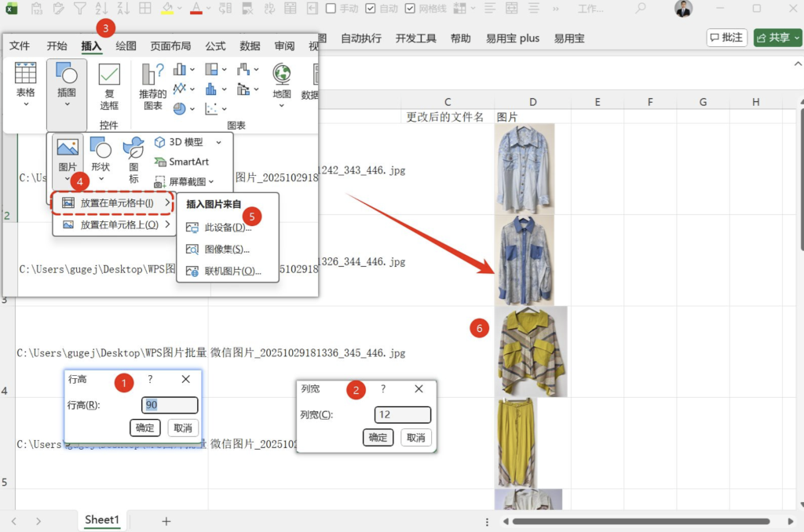Click the filter funnel icon in quick toolbar
This screenshot has width=804, height=532.
coord(79,8)
